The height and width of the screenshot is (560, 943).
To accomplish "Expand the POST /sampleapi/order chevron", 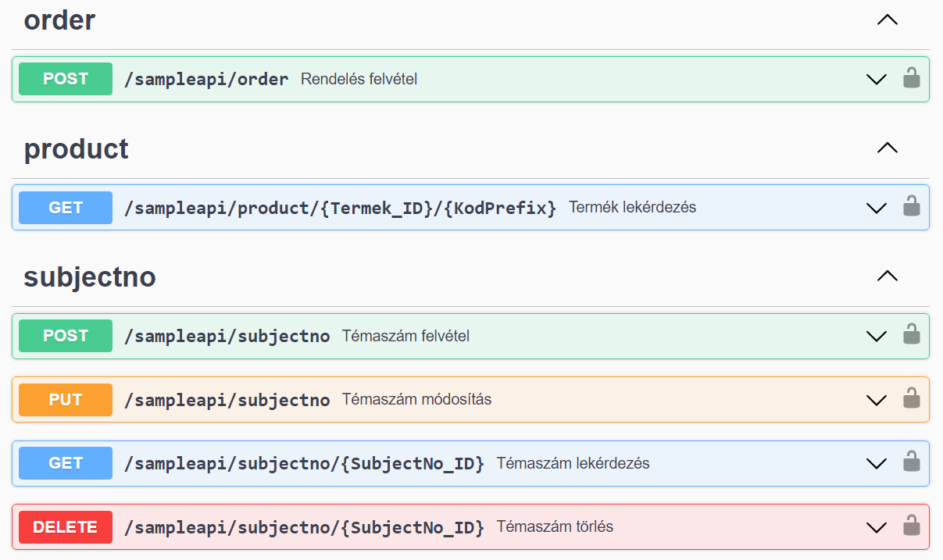I will click(x=877, y=79).
